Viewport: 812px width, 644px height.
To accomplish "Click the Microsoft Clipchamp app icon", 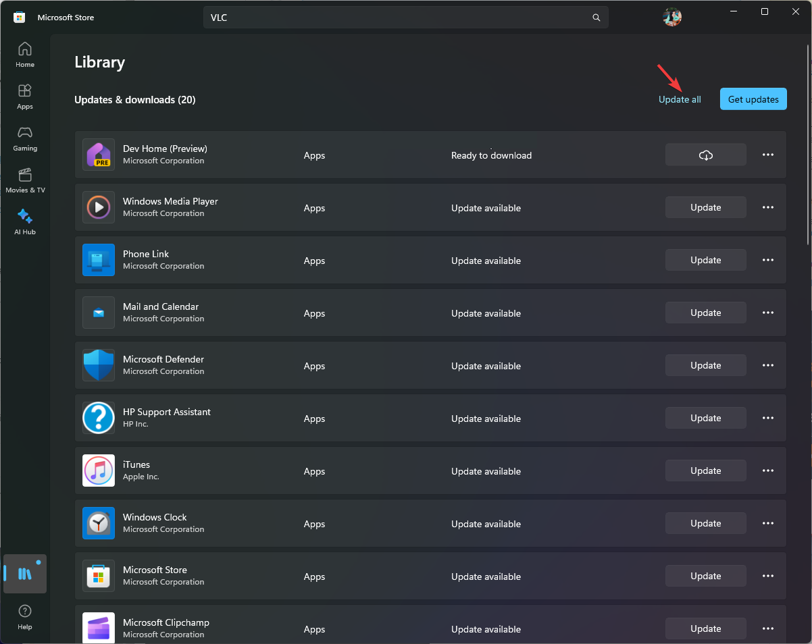I will (99, 628).
